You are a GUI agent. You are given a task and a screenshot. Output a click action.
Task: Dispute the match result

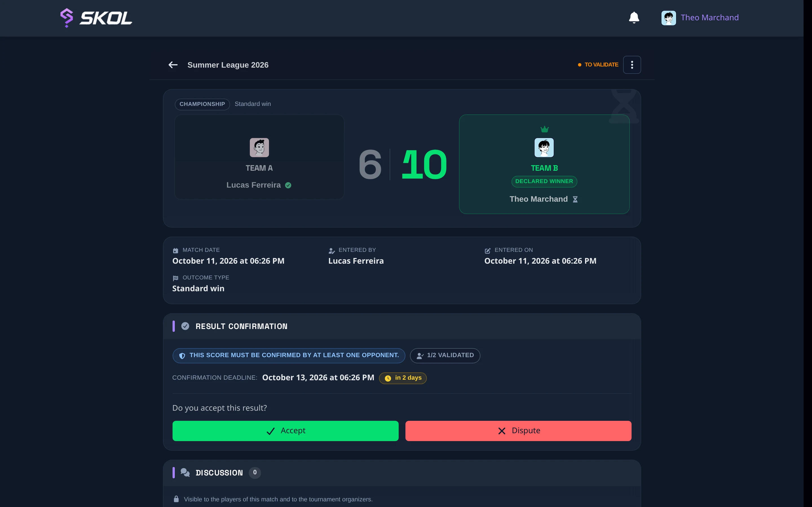tap(518, 431)
